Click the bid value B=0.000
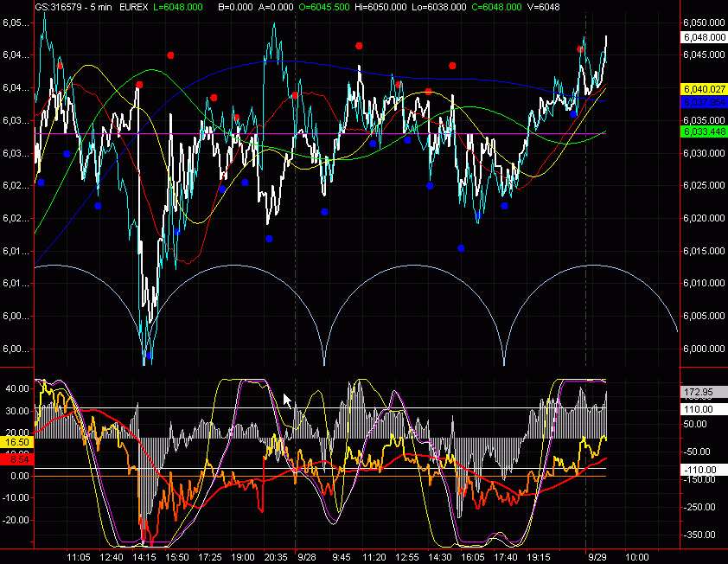The image size is (728, 564). pos(235,7)
